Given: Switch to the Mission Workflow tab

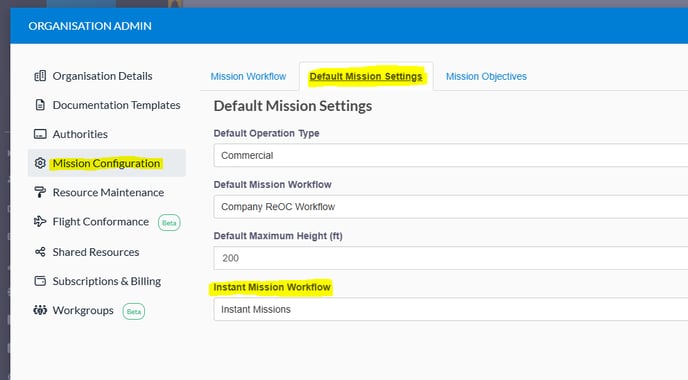Looking at the screenshot, I should (x=248, y=76).
